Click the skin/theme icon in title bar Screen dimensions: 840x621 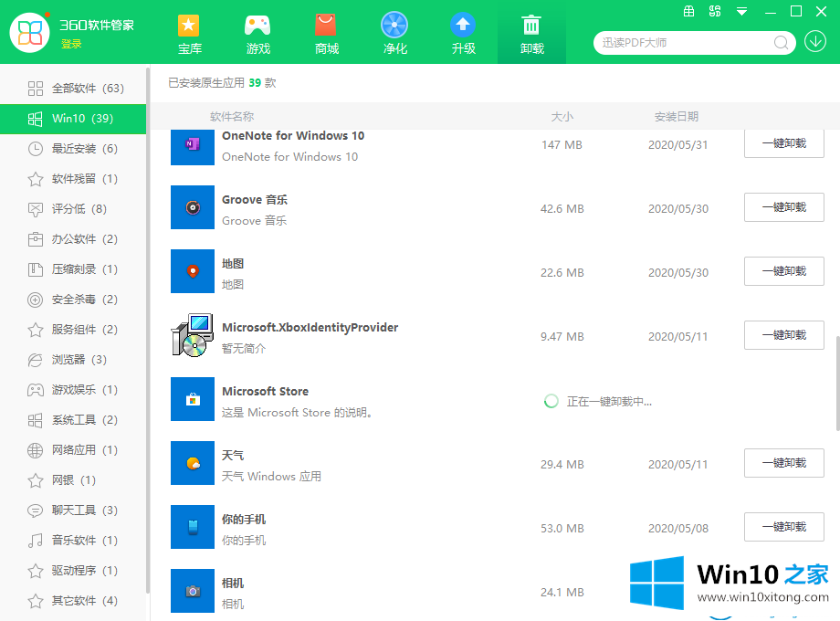coord(715,11)
